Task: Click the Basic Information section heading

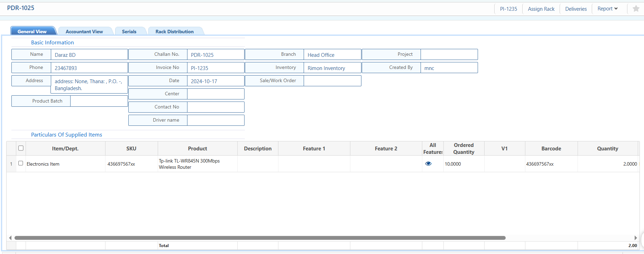Action: pyautogui.click(x=53, y=42)
